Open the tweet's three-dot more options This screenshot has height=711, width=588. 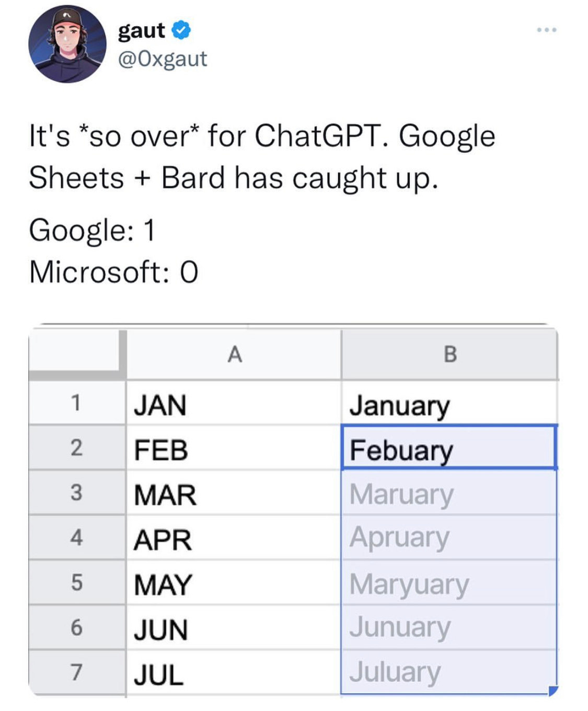point(547,30)
